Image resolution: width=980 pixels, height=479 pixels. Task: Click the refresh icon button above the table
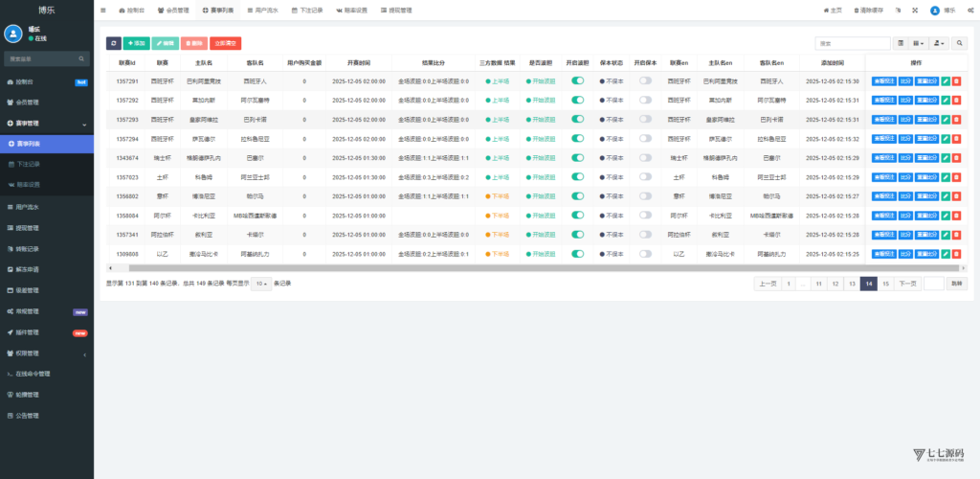tap(113, 43)
